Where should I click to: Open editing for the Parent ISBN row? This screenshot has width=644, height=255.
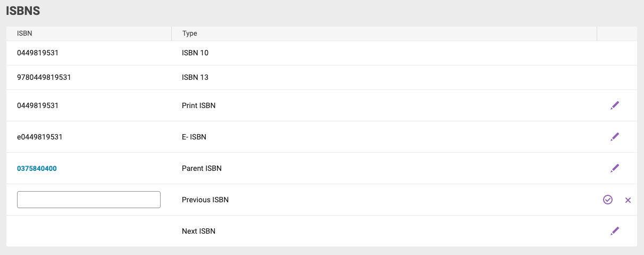click(x=615, y=168)
